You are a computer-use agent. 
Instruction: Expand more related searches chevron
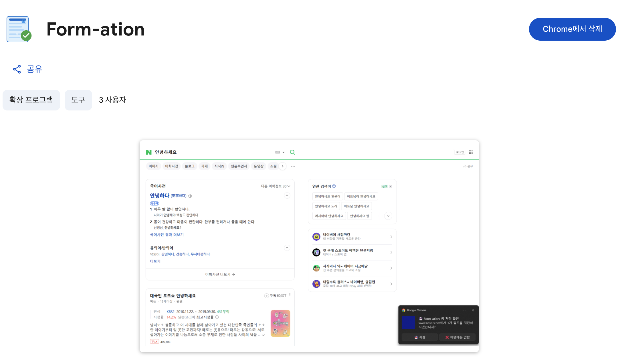388,216
